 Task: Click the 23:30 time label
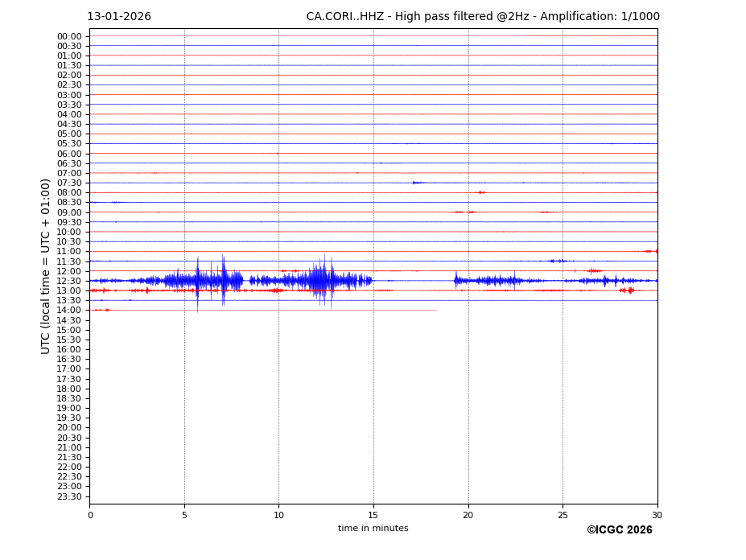coord(69,496)
